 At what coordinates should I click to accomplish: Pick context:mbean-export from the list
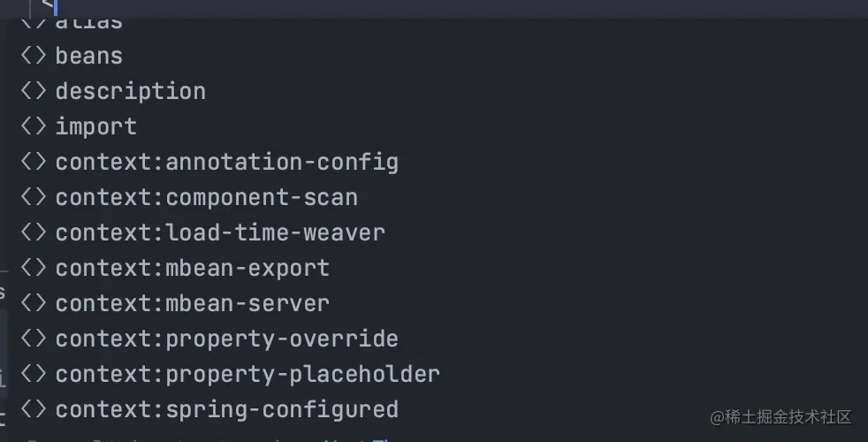(192, 268)
